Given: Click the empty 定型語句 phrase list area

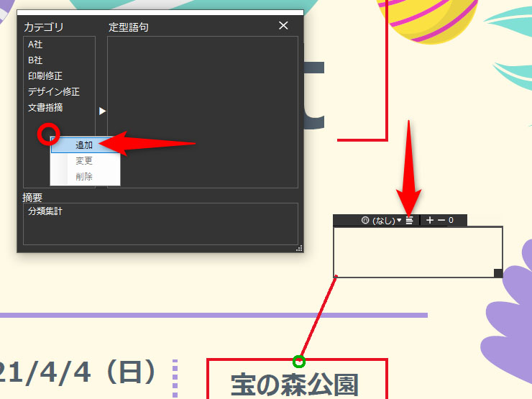Looking at the screenshot, I should 203,112.
